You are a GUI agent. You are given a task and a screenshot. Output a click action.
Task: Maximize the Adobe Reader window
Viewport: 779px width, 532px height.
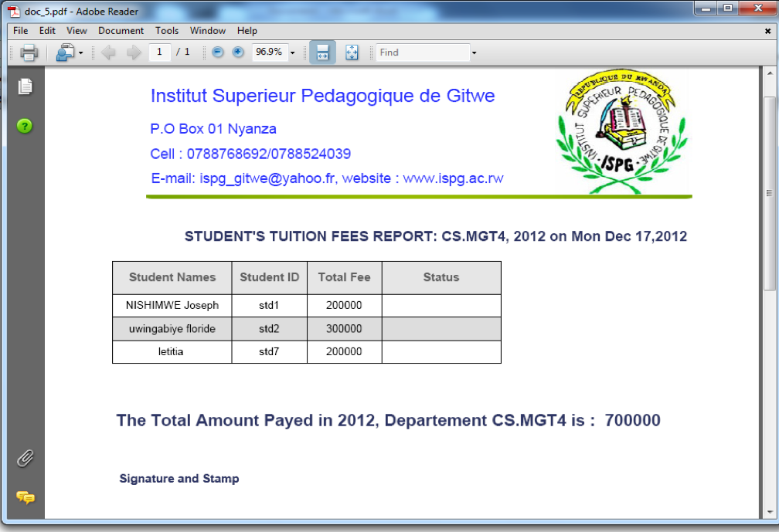point(728,8)
